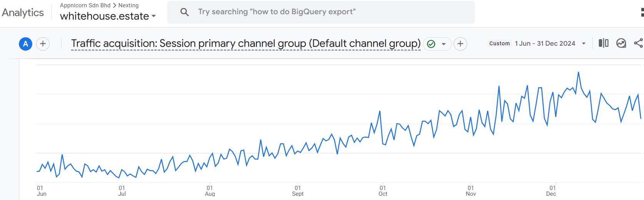Click the Appnicorn Sdn Bhd breadcrumb

coord(85,5)
